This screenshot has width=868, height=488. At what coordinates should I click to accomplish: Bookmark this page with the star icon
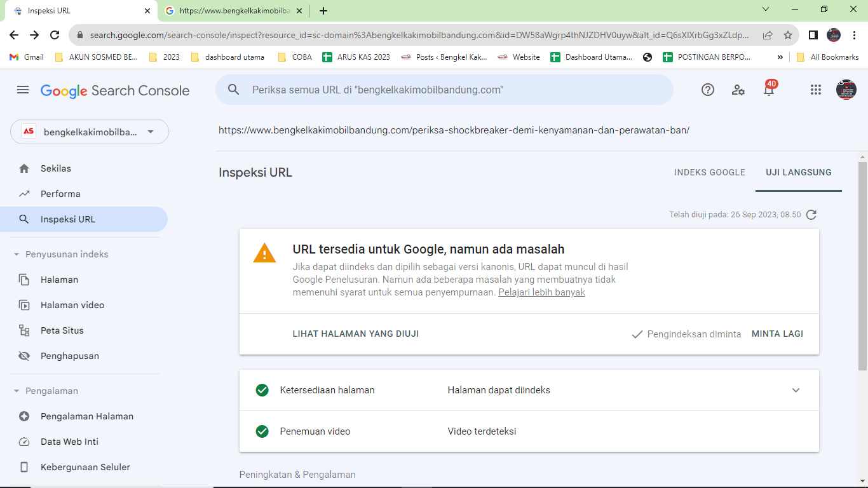click(x=788, y=35)
